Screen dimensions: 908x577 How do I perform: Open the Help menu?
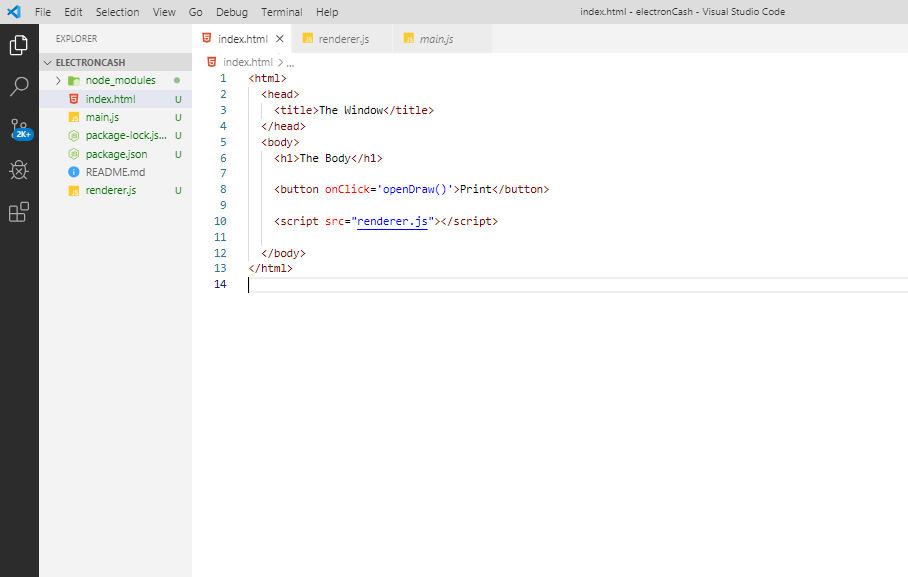(x=327, y=12)
